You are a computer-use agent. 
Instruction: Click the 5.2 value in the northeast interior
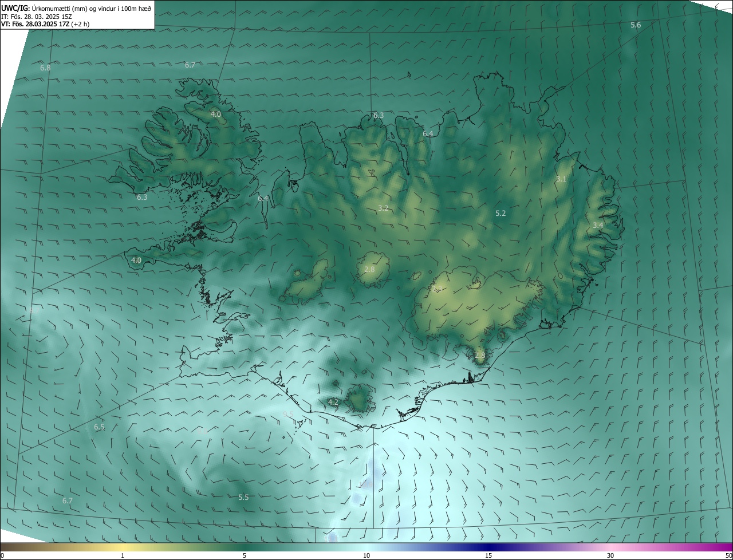pos(501,213)
